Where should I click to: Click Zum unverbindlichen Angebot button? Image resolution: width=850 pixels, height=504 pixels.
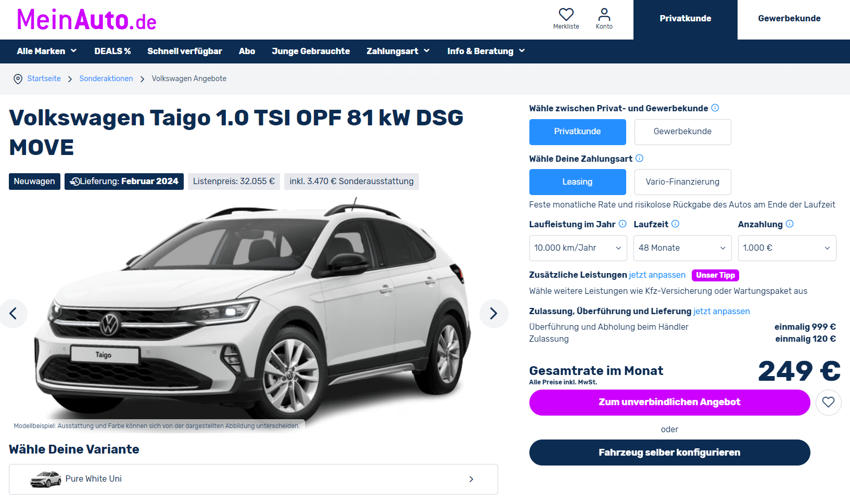(x=669, y=402)
